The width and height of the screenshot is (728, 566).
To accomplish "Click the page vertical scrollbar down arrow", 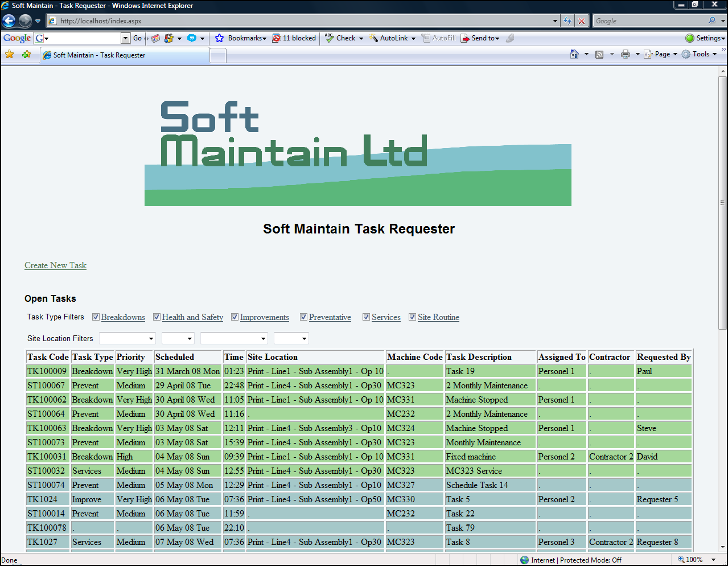I will 723,547.
